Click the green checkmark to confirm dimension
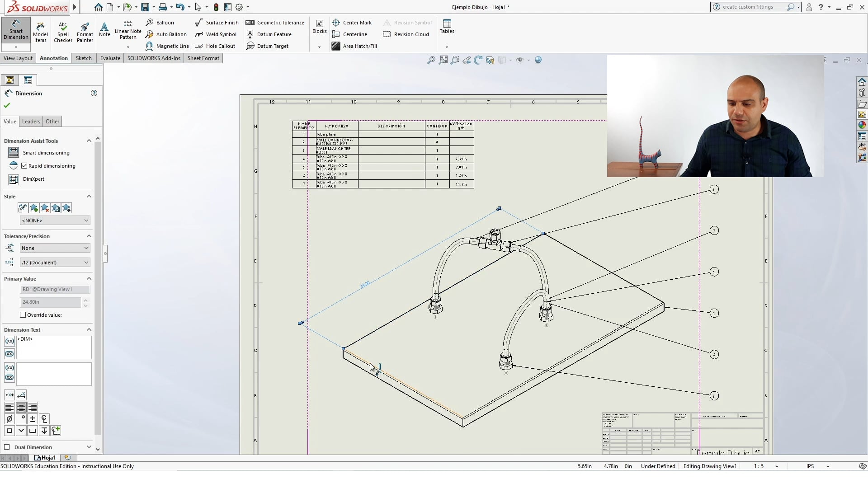 6,105
